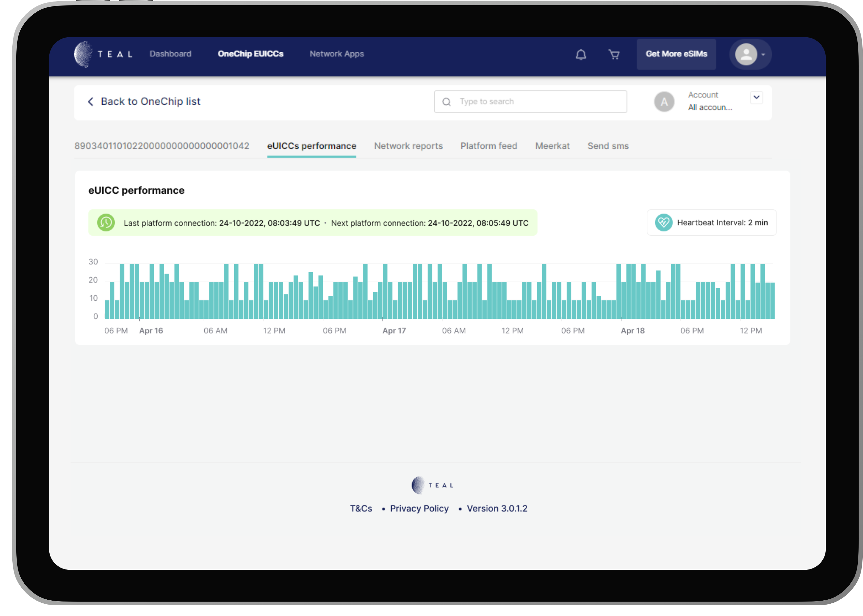Screen dimensions: 863x616
Task: Switch to Platform feed tab
Action: [x=489, y=146]
